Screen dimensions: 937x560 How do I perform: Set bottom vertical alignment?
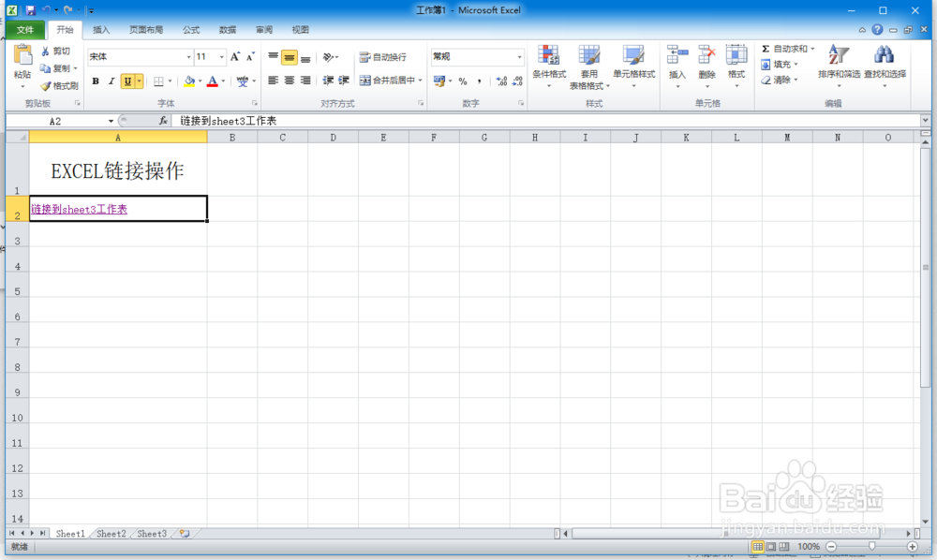(305, 57)
